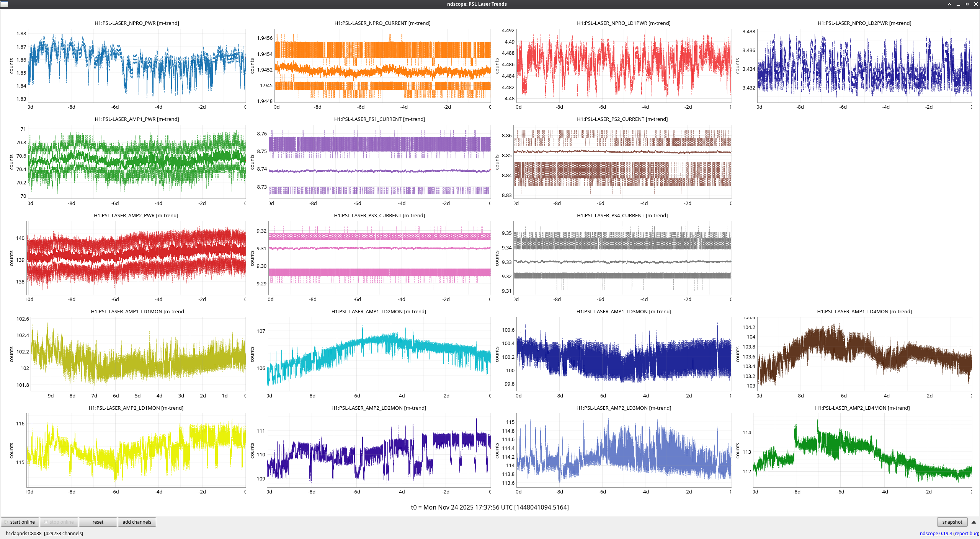Viewport: 980px width, 539px height.
Task: Expand the control bar triangle next to snapshot
Action: coord(973,522)
